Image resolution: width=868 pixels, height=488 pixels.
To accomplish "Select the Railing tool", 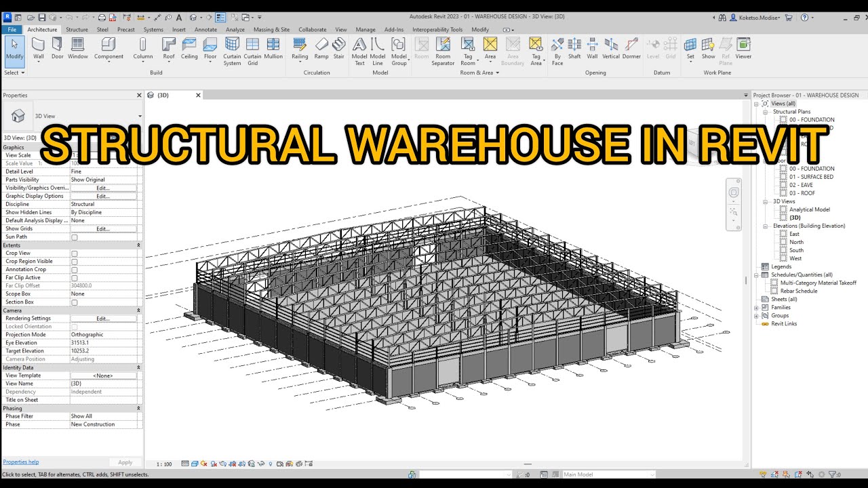I will click(x=300, y=49).
